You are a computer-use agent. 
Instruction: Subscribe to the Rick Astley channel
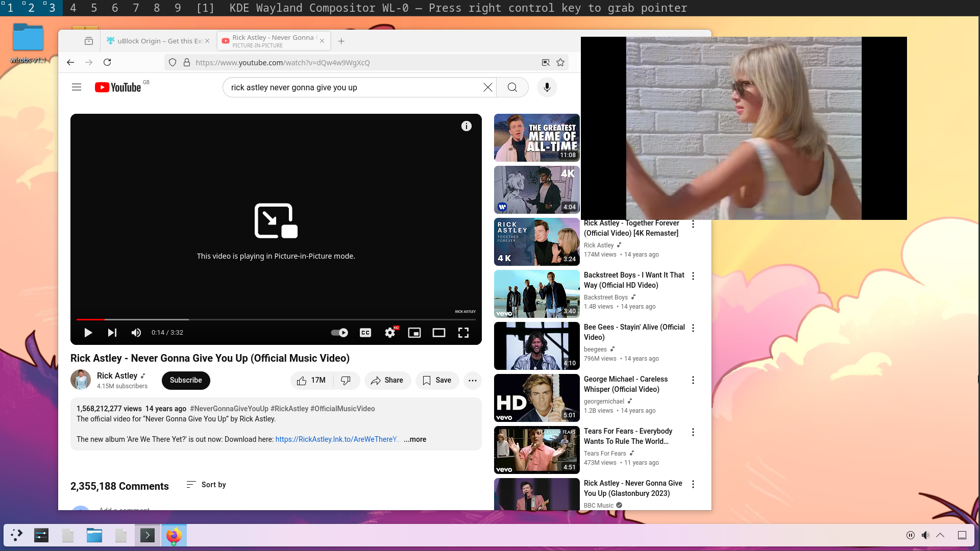(x=186, y=381)
